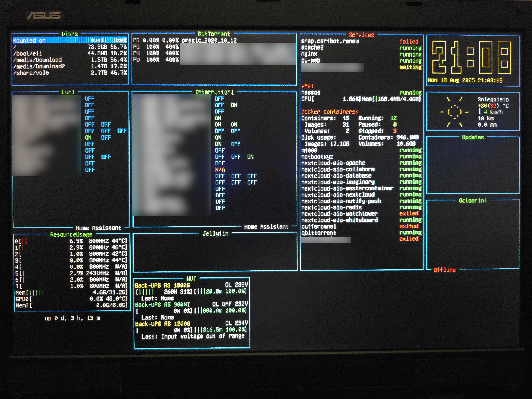Click the Octoprint panel title
Image resolution: width=532 pixels, height=399 pixels.
pos(472,201)
